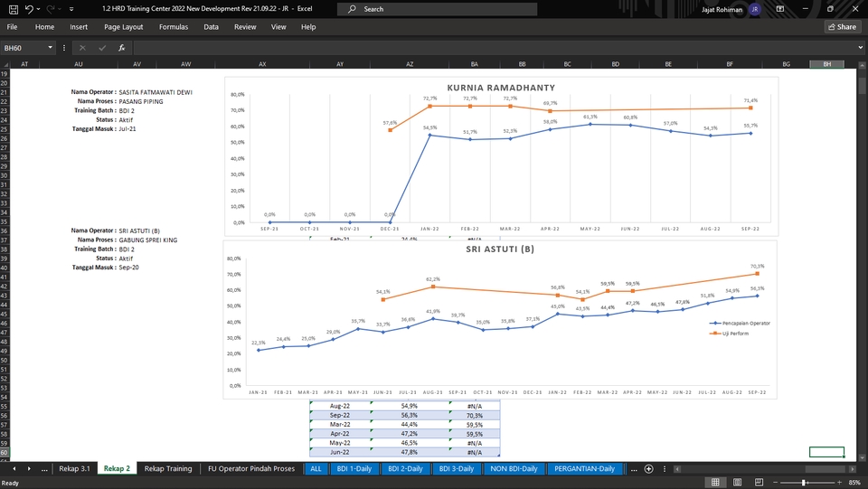Click the zoom slider handle
The image size is (868, 489).
pos(803,483)
